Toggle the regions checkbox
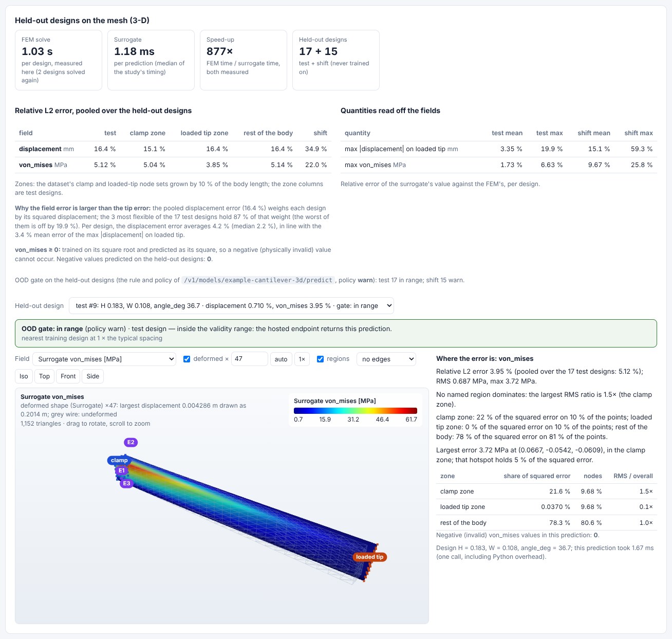Screen dimensions: 672x639 320,359
